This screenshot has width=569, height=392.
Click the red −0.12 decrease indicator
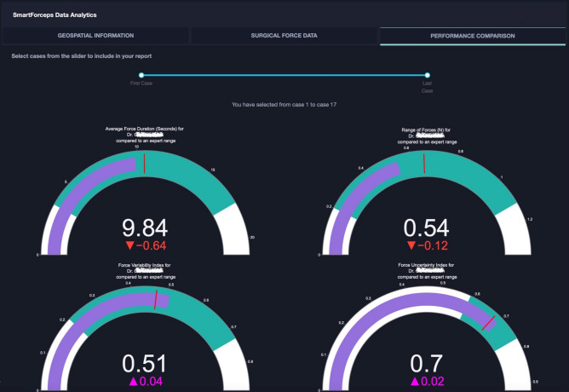point(424,246)
